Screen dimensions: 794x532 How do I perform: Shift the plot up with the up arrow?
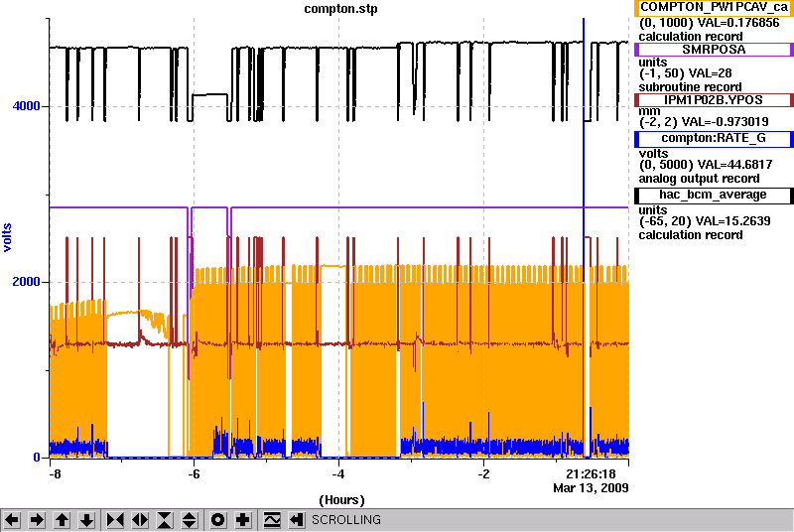[x=62, y=520]
